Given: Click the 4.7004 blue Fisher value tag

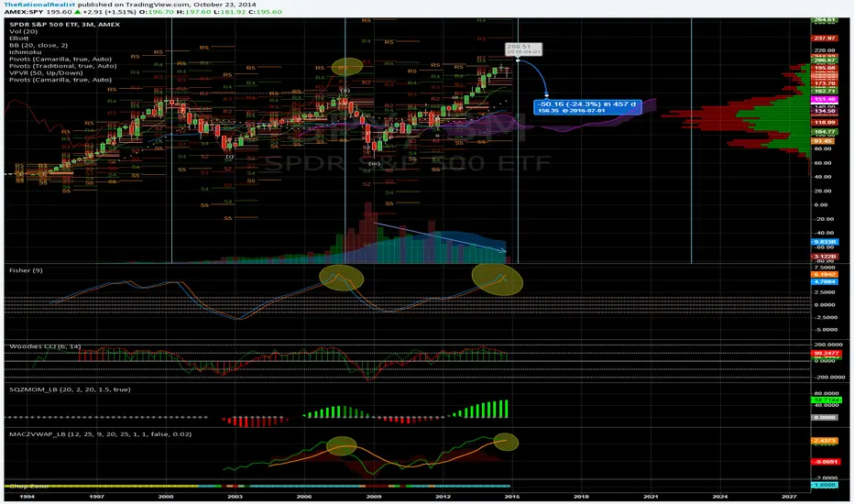Looking at the screenshot, I should point(825,281).
